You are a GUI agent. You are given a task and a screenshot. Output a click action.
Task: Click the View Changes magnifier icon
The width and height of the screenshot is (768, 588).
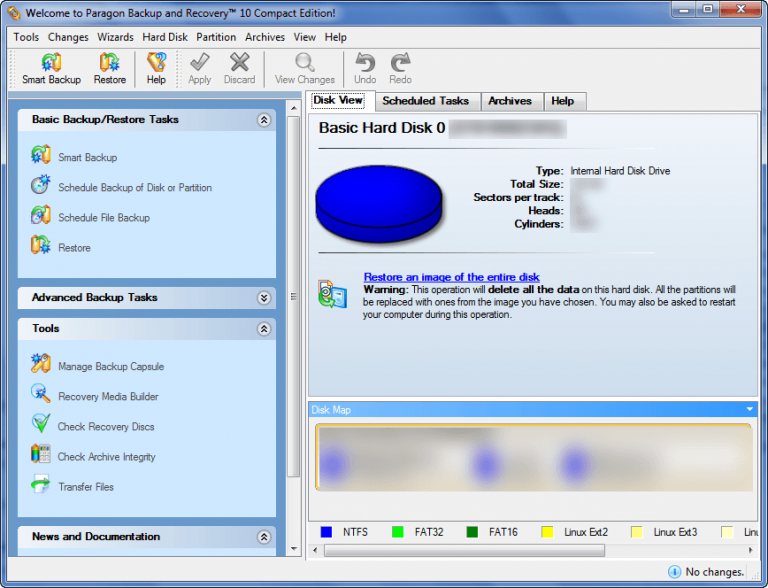305,63
